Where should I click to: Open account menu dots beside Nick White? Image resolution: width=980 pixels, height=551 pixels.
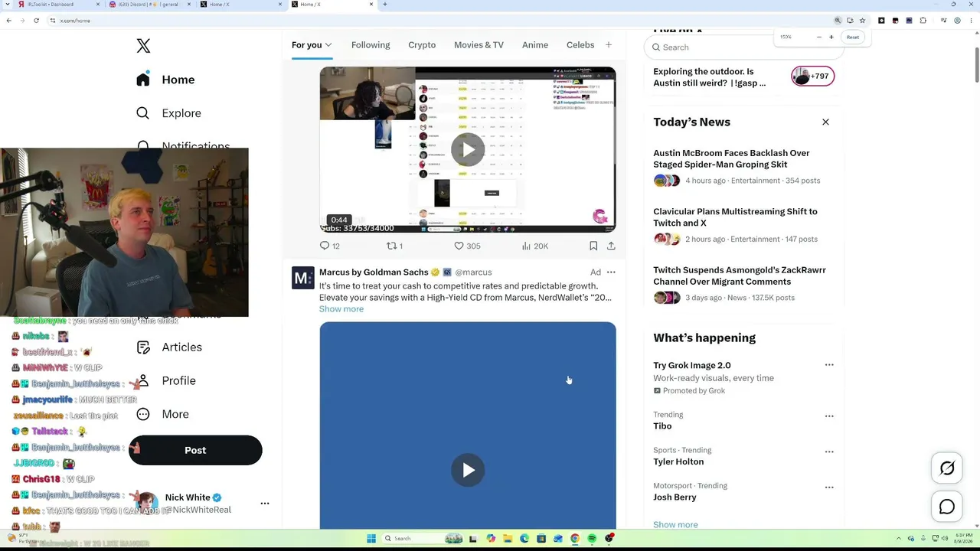(x=265, y=504)
